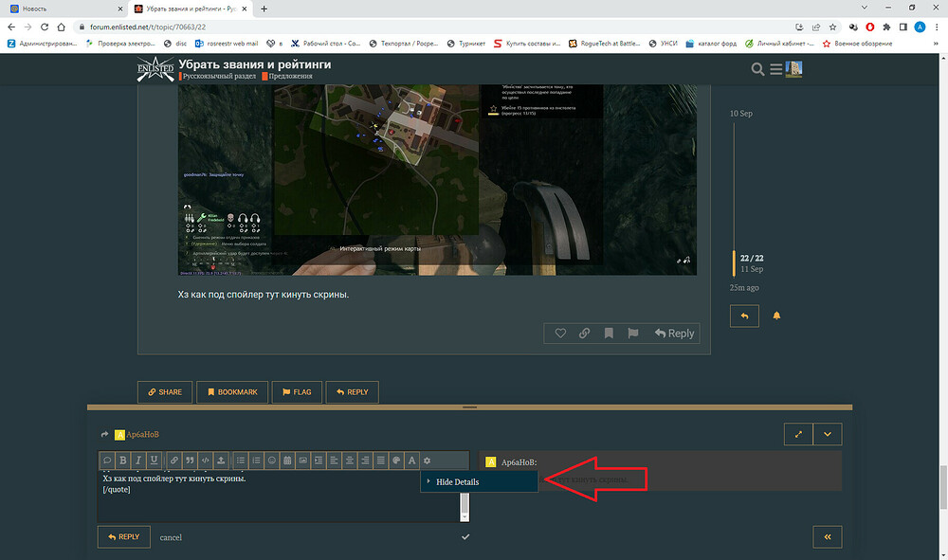Open the Предложения category
Viewport: 948px width, 560px height.
click(x=291, y=76)
